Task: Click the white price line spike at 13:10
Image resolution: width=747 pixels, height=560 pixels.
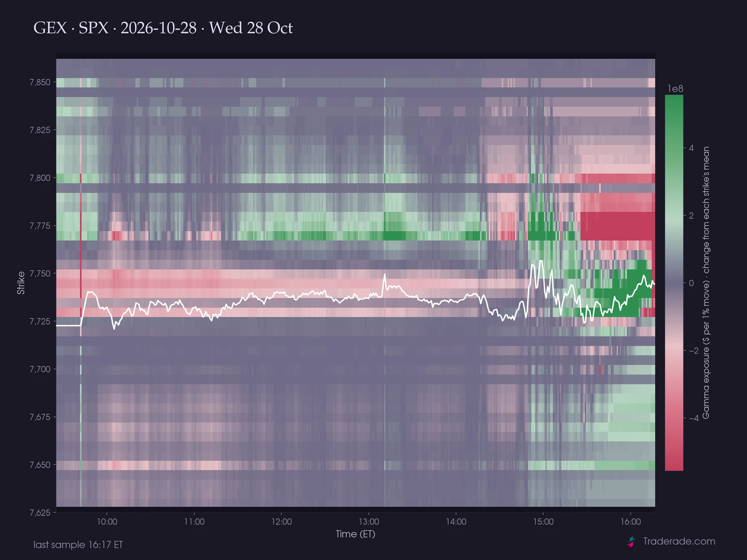Action: [x=385, y=275]
